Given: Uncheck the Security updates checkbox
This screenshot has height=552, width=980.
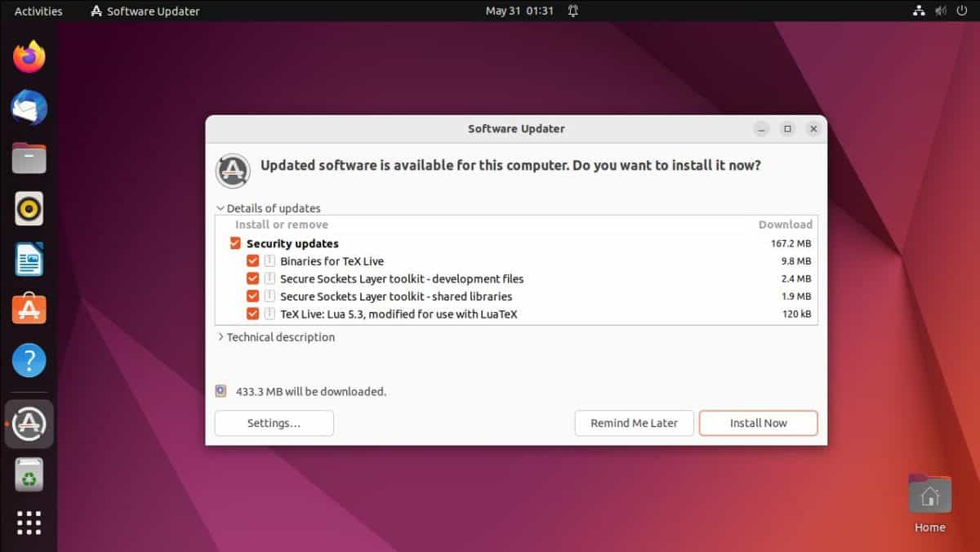Looking at the screenshot, I should (234, 243).
